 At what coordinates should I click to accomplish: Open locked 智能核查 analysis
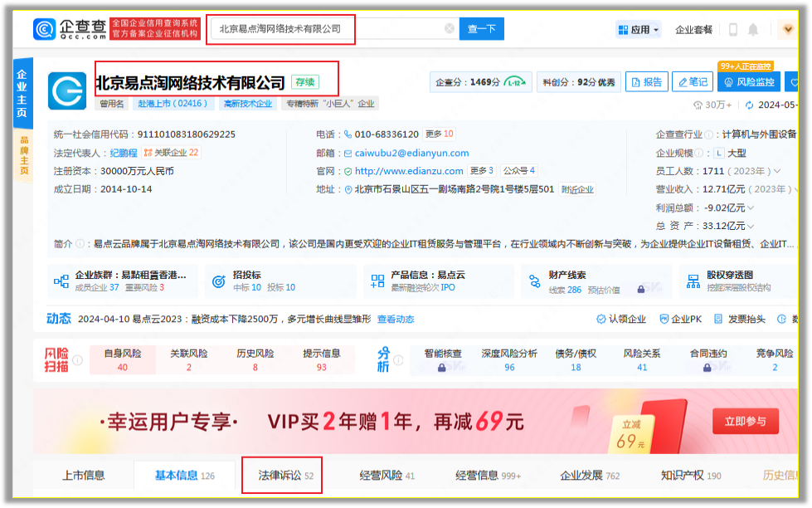443,359
